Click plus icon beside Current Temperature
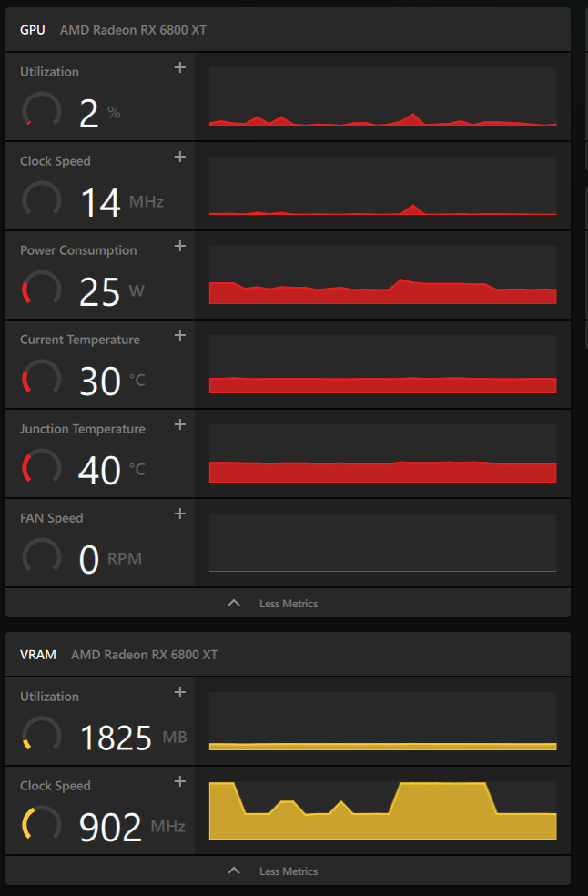This screenshot has height=896, width=588. click(180, 335)
